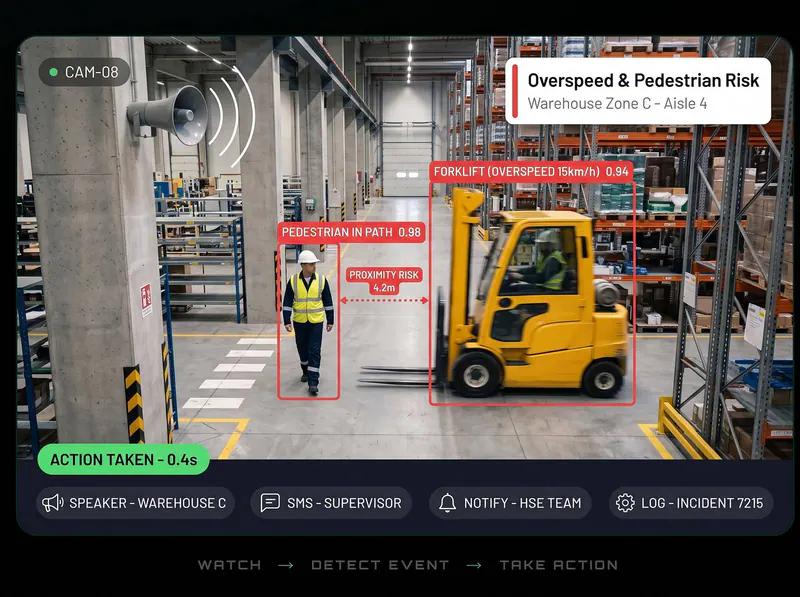Click the Action Taken - 0.4s green badge
Screen dimensions: 800x597
pyautogui.click(x=124, y=459)
